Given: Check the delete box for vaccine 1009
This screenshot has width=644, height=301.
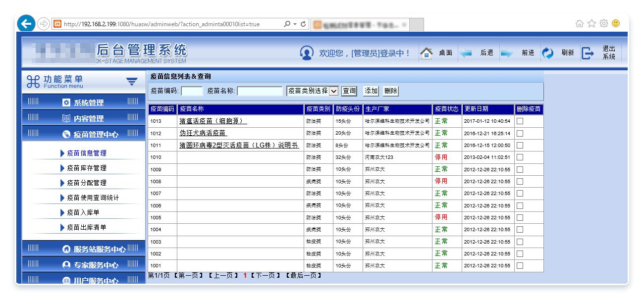Looking at the screenshot, I should point(520,169).
